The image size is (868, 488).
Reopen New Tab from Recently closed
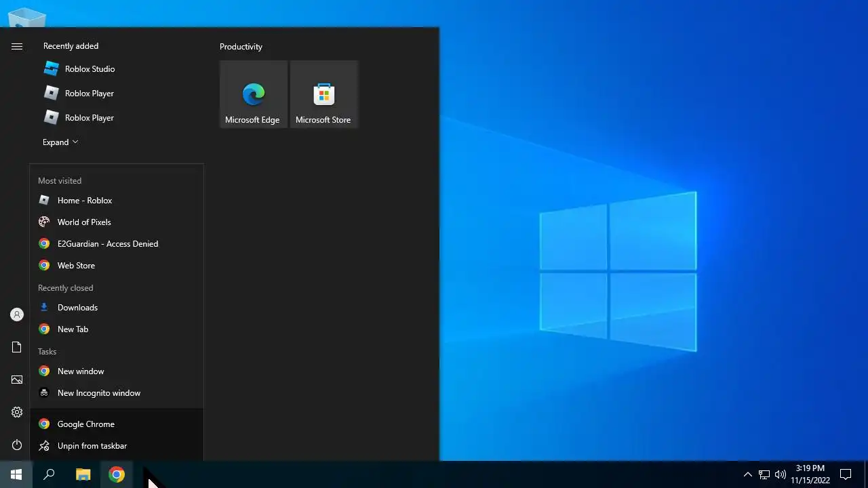(117, 329)
